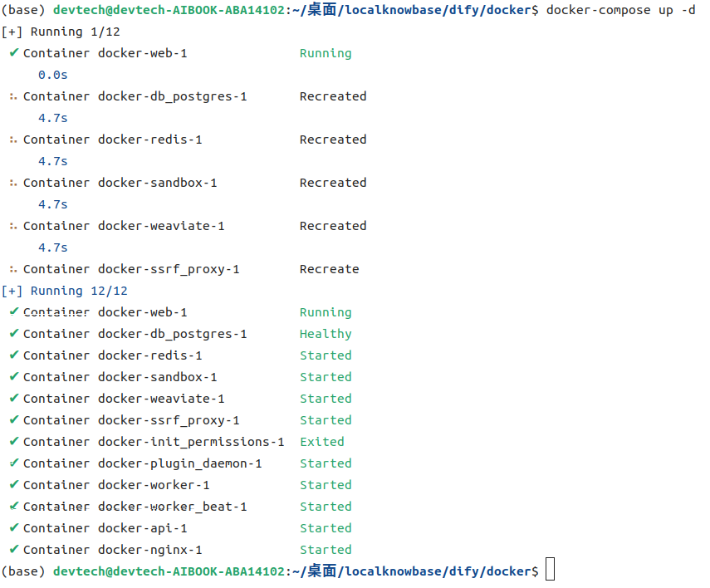
Task: Click the green 'Healthy' status text
Action: (x=326, y=335)
